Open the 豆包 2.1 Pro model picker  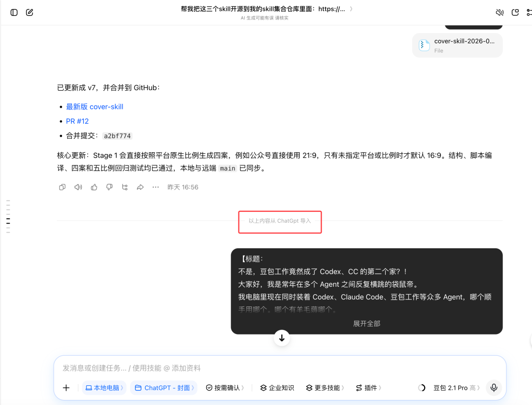457,388
